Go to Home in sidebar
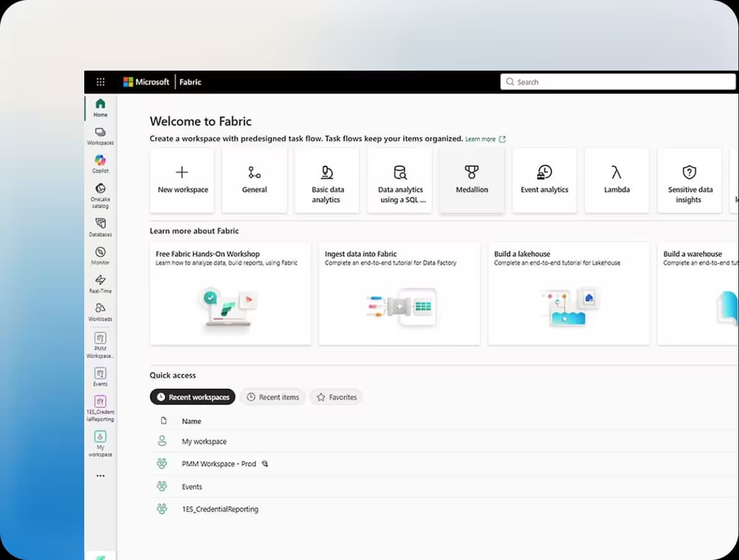 coord(100,107)
